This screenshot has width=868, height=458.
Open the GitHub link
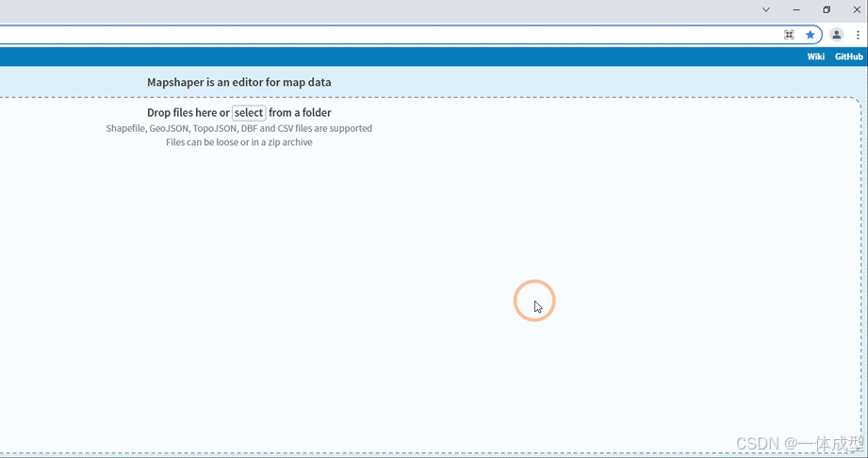(x=848, y=57)
